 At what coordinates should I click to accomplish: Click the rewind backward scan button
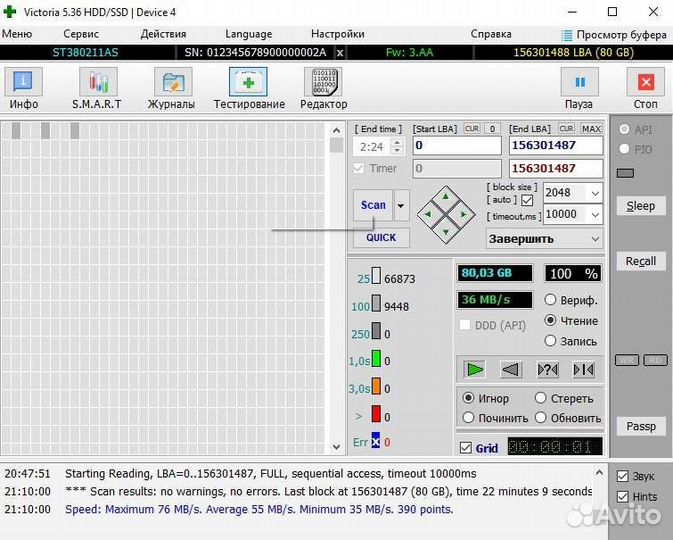click(x=511, y=369)
